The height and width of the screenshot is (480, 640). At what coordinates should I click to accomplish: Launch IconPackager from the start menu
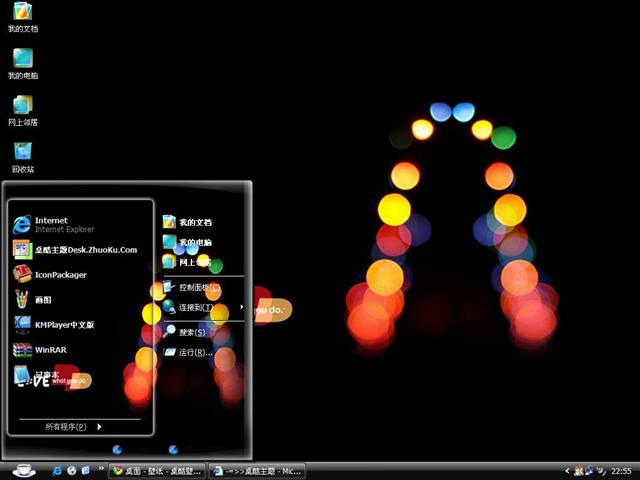click(58, 275)
